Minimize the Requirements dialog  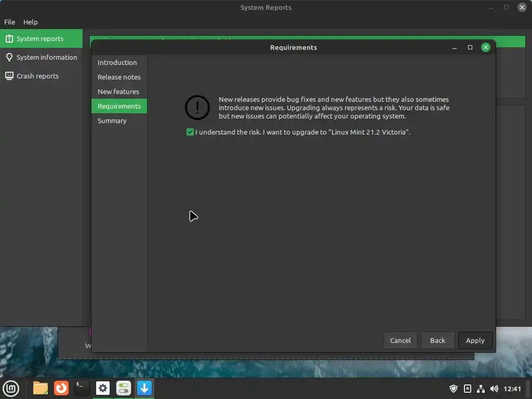pos(454,47)
